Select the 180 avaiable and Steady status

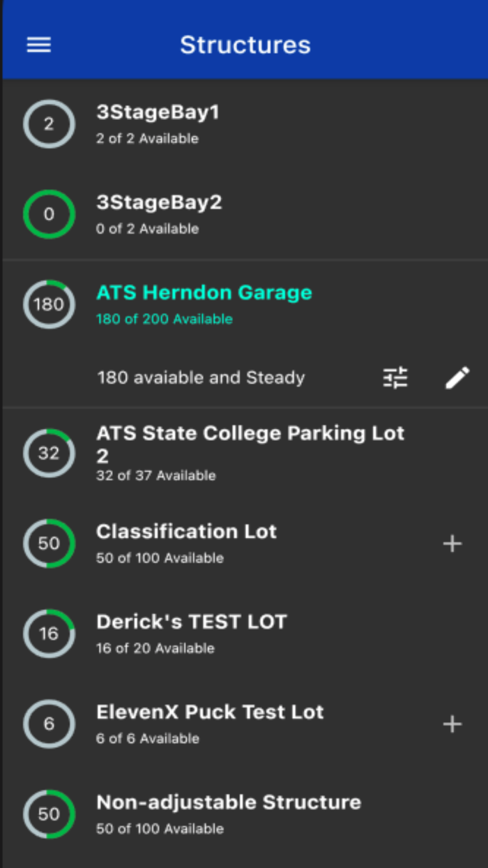(x=200, y=377)
